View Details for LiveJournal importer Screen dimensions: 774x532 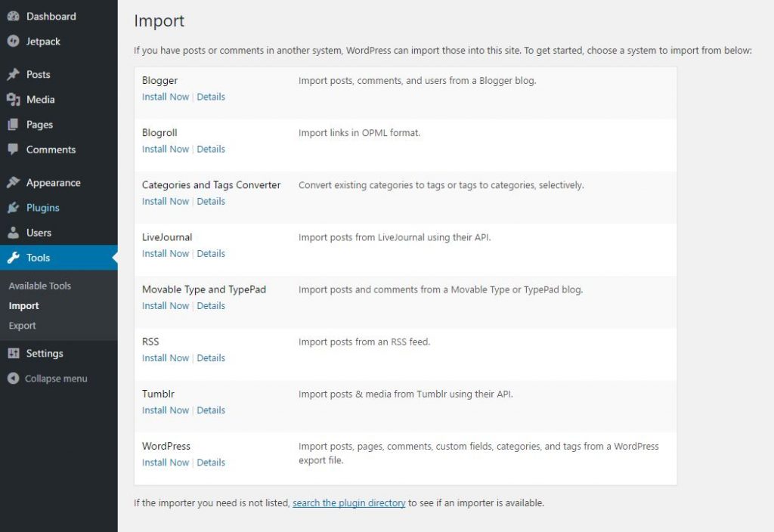211,254
